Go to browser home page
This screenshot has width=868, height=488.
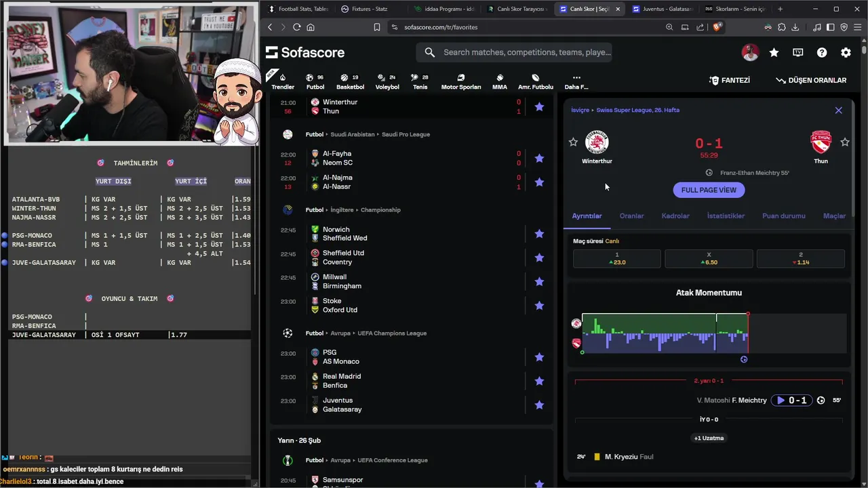click(x=311, y=27)
